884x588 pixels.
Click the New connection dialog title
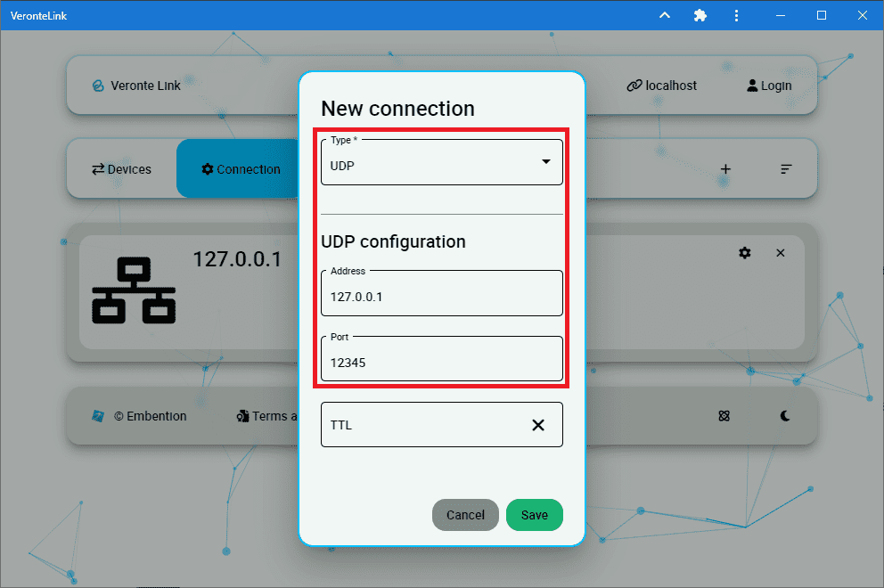coord(398,108)
